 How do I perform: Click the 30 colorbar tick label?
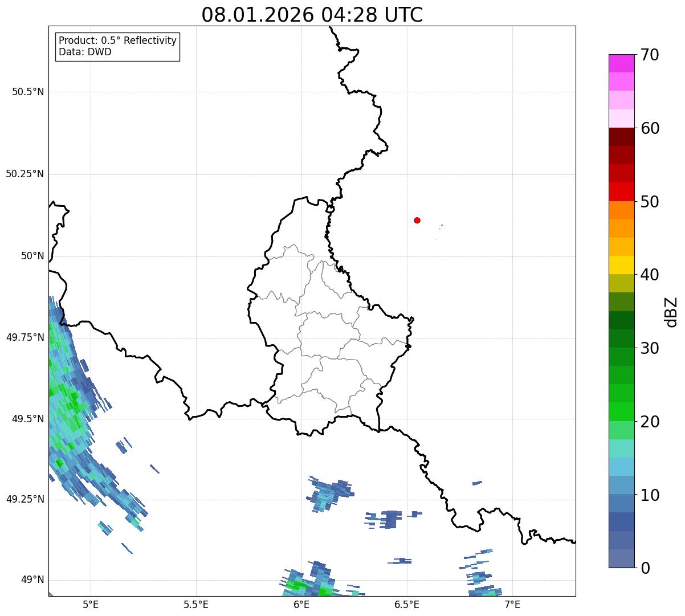[x=650, y=348]
